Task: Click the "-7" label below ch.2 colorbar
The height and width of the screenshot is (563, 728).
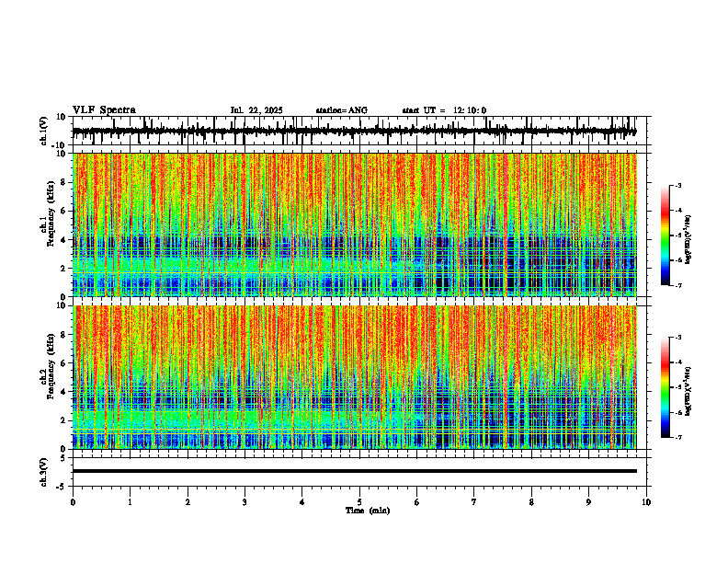Action: pyautogui.click(x=678, y=437)
